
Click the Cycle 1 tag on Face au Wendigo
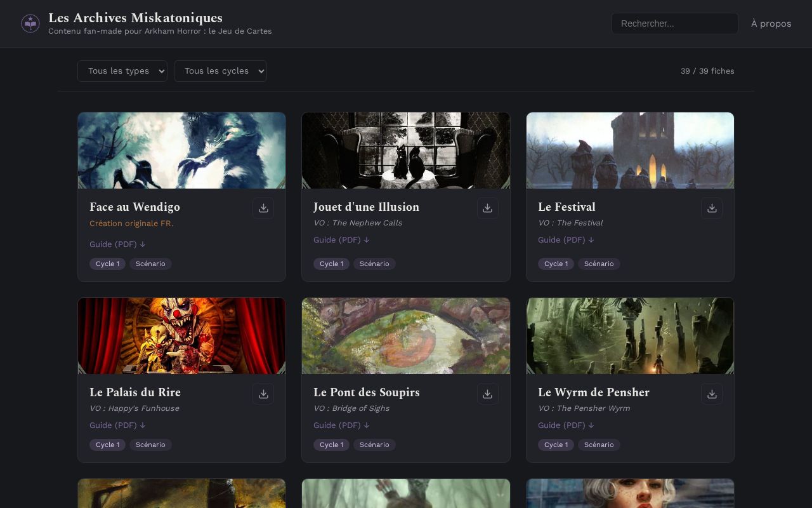click(x=107, y=264)
